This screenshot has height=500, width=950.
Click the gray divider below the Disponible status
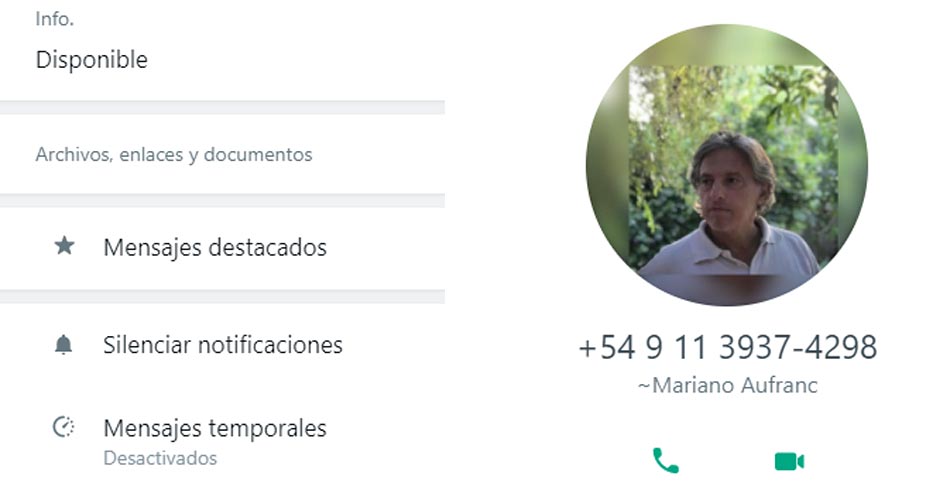tap(222, 108)
